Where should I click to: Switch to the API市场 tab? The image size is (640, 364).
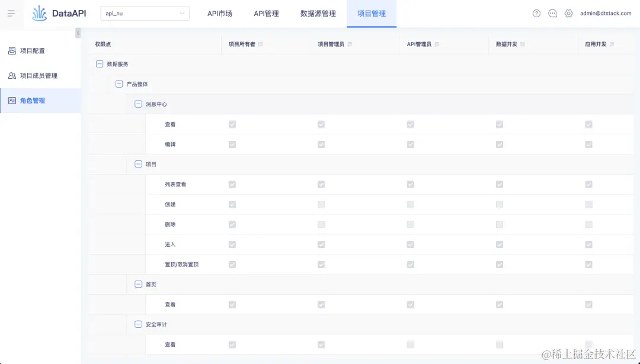coord(220,12)
